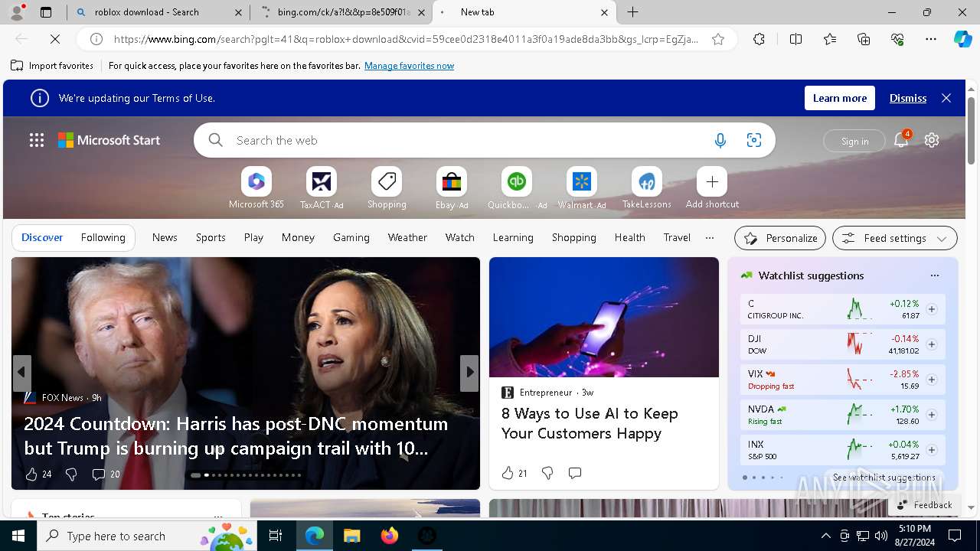Open the smartphone article thumbnail

(604, 317)
